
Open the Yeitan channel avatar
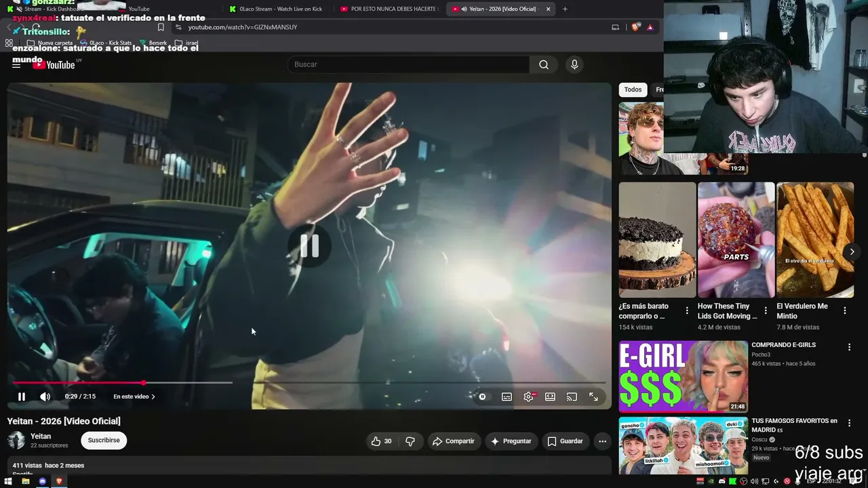(16, 441)
